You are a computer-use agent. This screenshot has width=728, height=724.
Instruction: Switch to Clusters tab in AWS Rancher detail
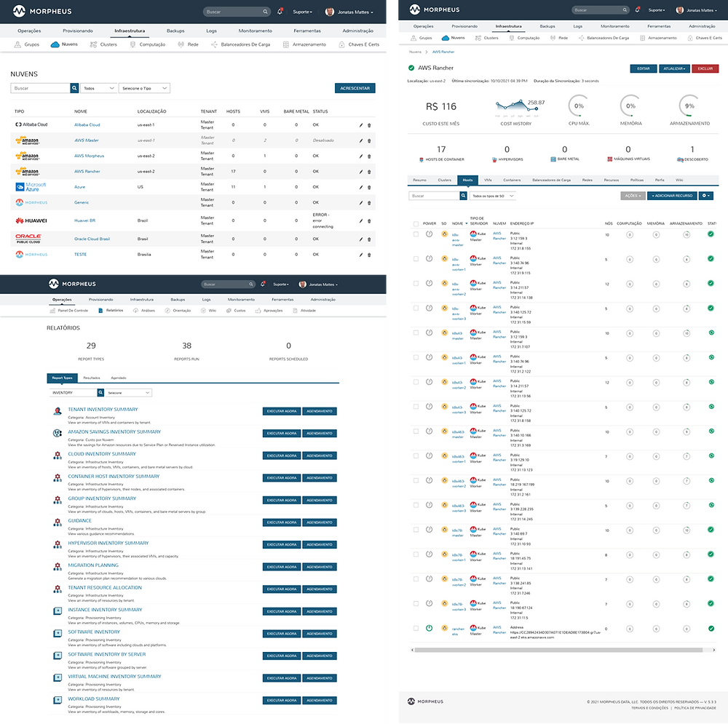[444, 180]
